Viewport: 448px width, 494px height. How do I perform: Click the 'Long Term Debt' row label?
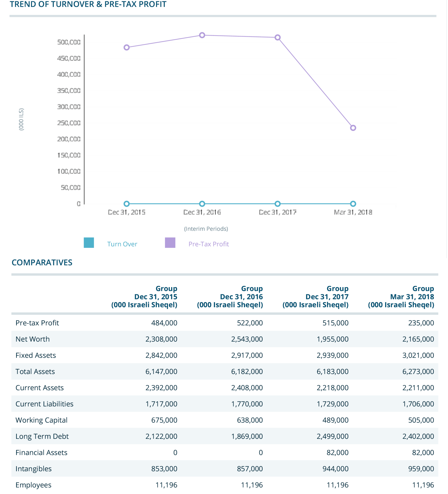(42, 436)
